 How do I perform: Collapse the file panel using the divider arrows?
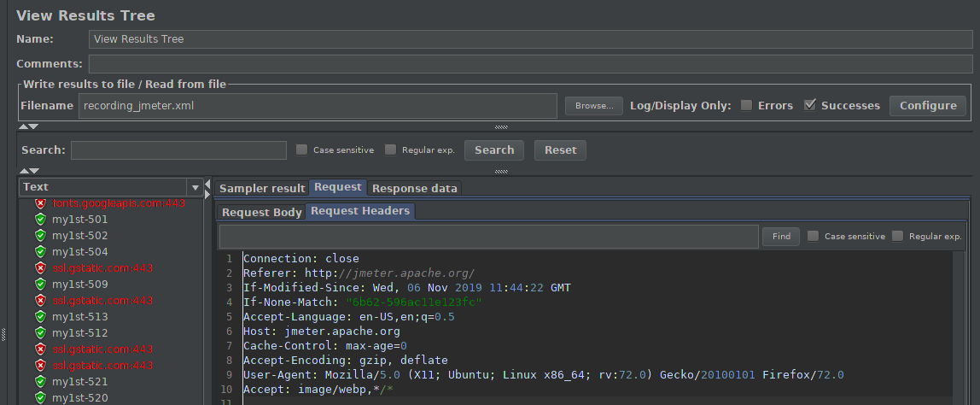point(29,126)
